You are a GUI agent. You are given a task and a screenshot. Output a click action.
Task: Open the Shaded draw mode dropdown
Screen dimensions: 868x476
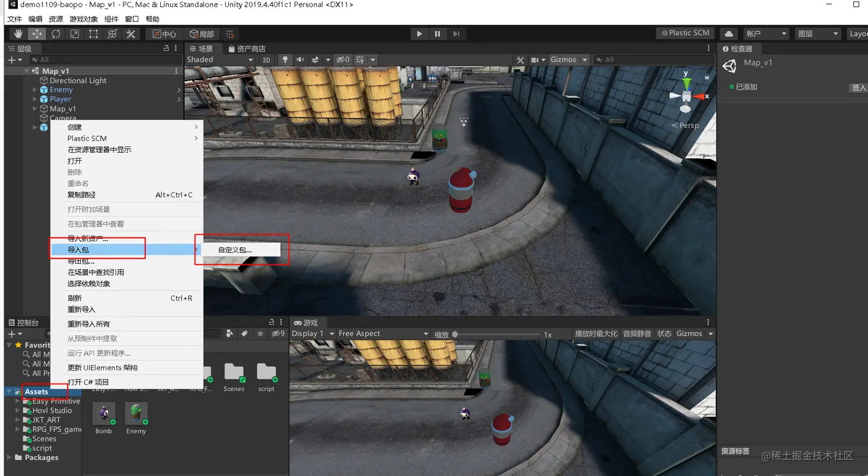[220, 60]
